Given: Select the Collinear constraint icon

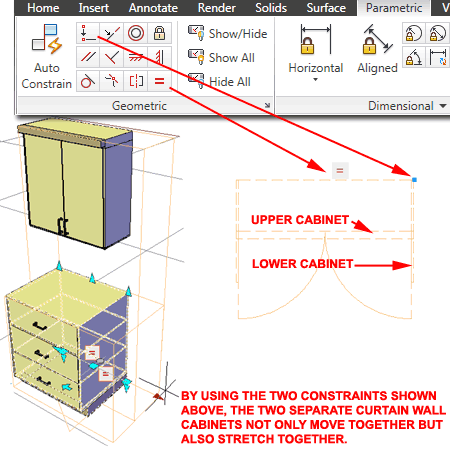Looking at the screenshot, I should point(112,33).
